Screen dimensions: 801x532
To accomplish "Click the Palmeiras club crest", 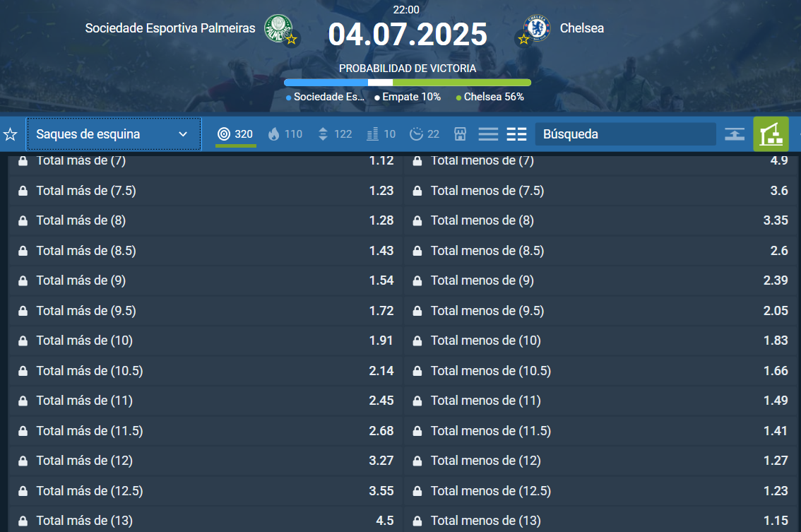I will coord(278,28).
